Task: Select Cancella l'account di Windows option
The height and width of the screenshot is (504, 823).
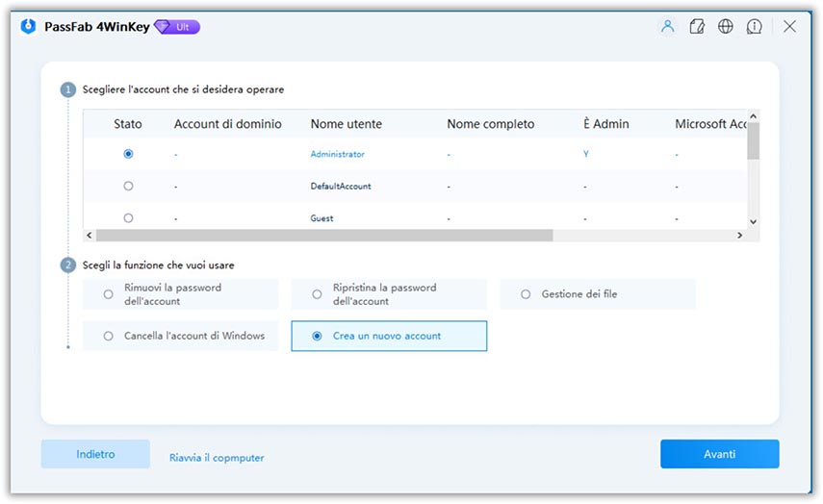Action: coord(109,336)
